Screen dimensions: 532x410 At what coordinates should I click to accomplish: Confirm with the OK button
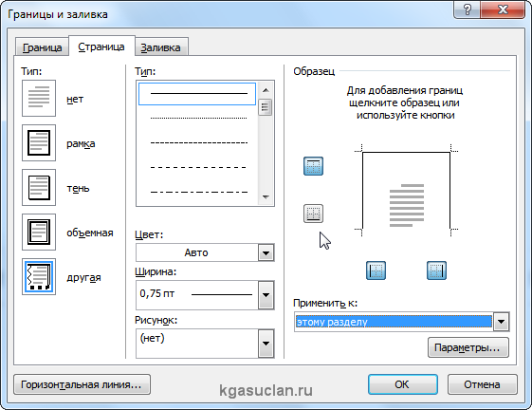coord(402,384)
